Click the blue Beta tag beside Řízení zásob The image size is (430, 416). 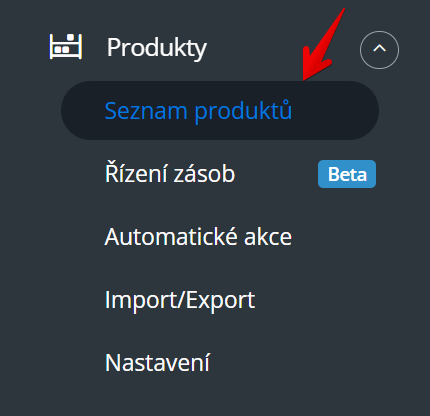tap(347, 174)
